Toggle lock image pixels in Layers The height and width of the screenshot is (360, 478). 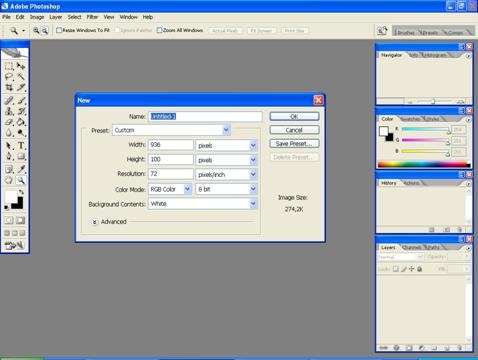pos(404,269)
